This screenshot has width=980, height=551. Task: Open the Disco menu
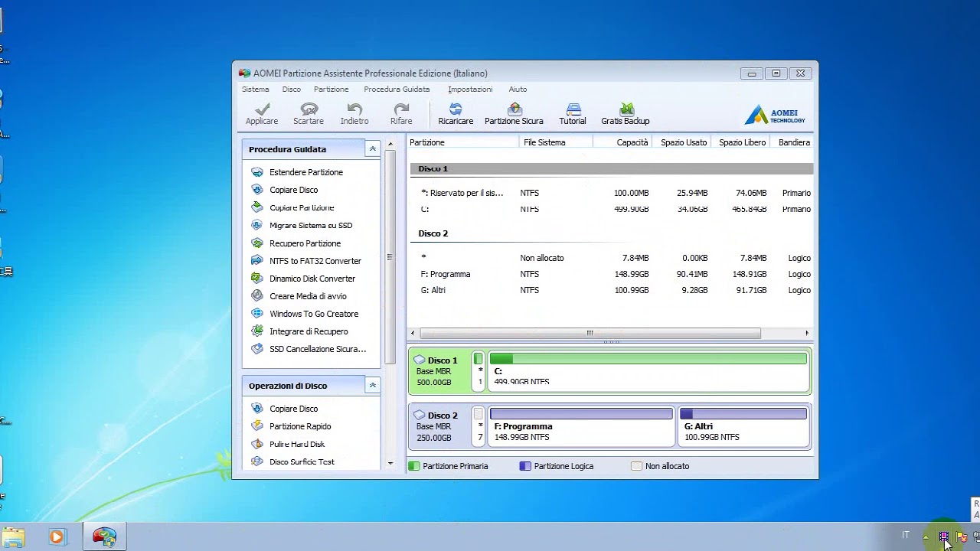[x=292, y=90]
